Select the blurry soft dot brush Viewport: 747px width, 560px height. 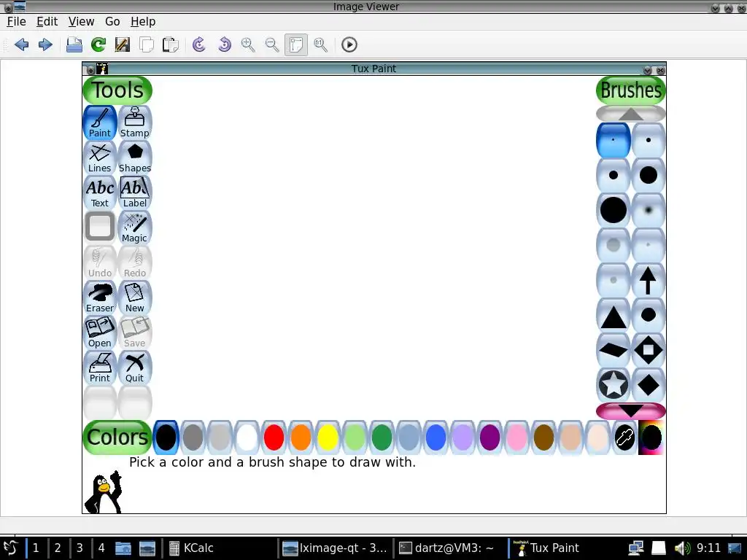pos(648,210)
